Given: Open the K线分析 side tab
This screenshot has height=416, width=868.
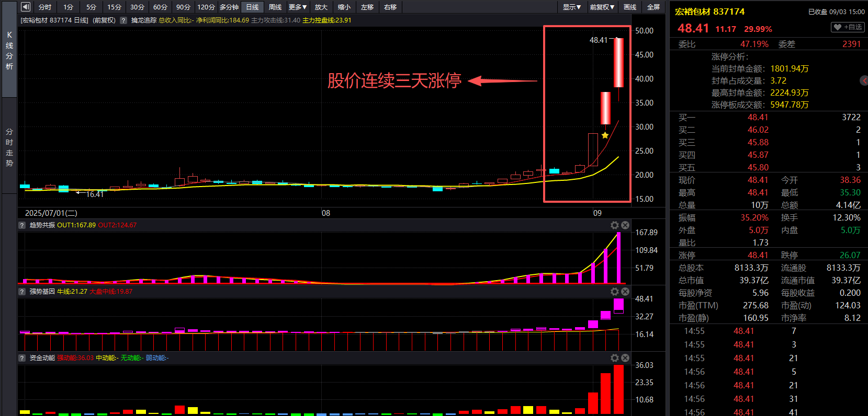Looking at the screenshot, I should coord(9,51).
